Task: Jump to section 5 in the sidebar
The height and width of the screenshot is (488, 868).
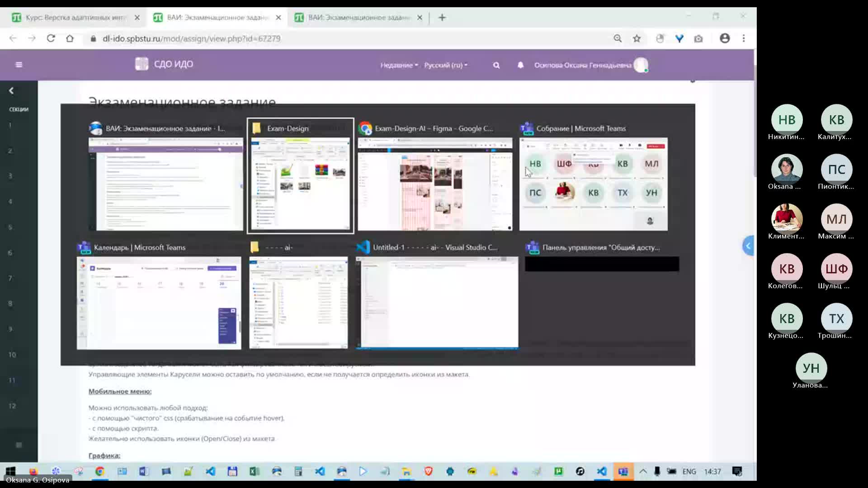Action: [10, 227]
